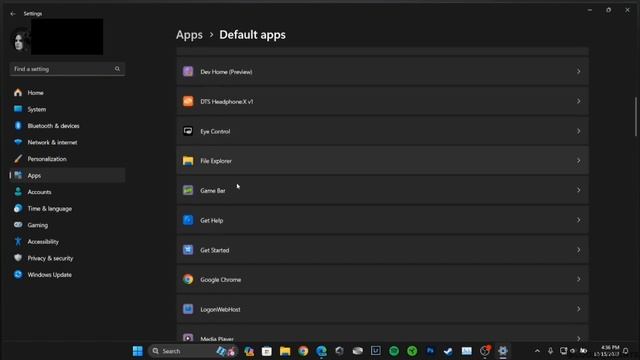Open Windows Update page
This screenshot has width=640, height=360.
tap(67, 275)
